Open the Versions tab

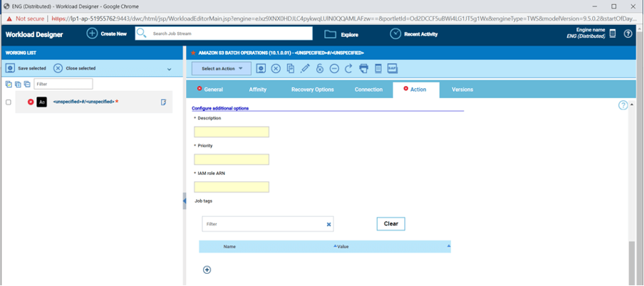462,90
